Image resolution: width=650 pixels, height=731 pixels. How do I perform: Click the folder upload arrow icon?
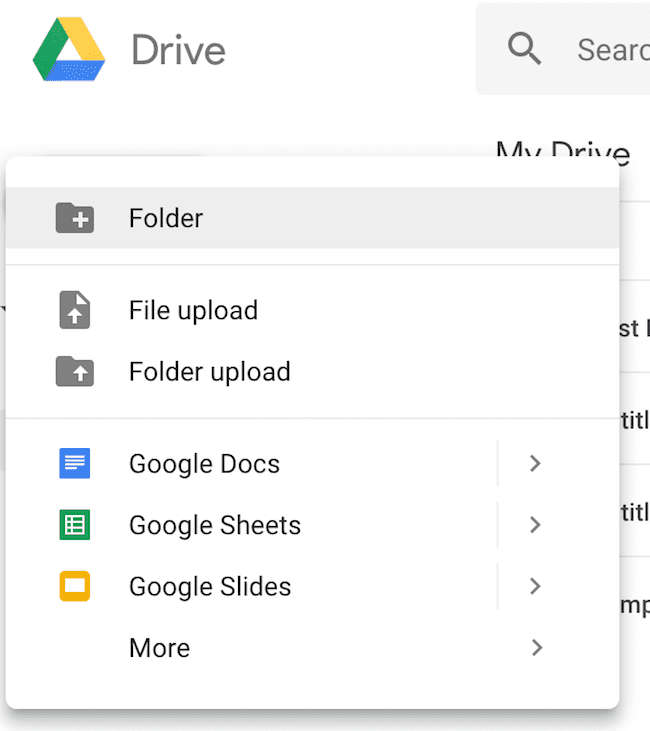[x=75, y=371]
